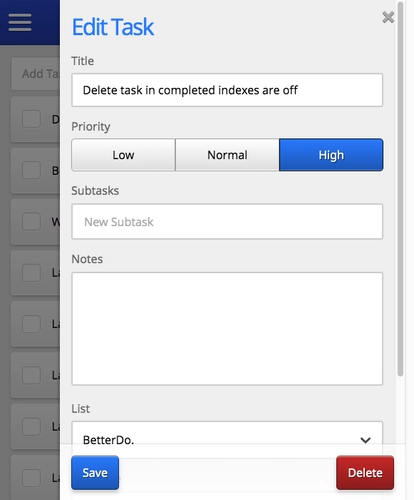The image size is (414, 500).
Task: Select the High priority button
Action: pos(331,155)
